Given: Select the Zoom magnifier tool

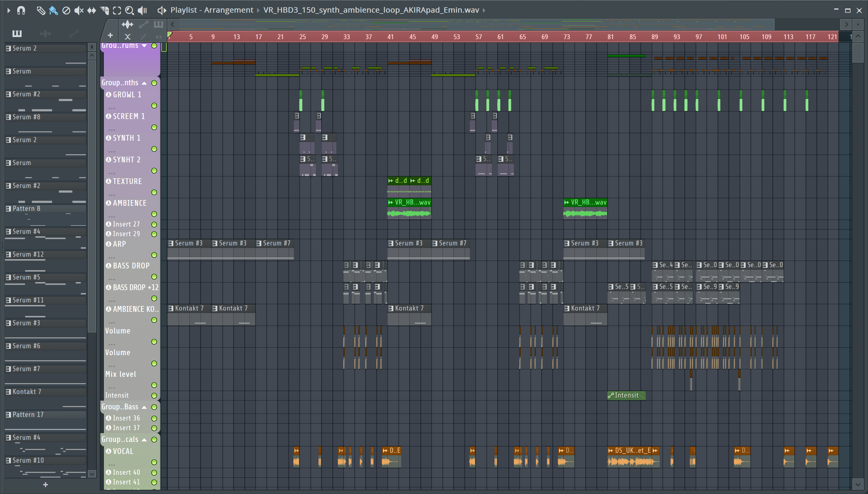Looking at the screenshot, I should [x=129, y=11].
